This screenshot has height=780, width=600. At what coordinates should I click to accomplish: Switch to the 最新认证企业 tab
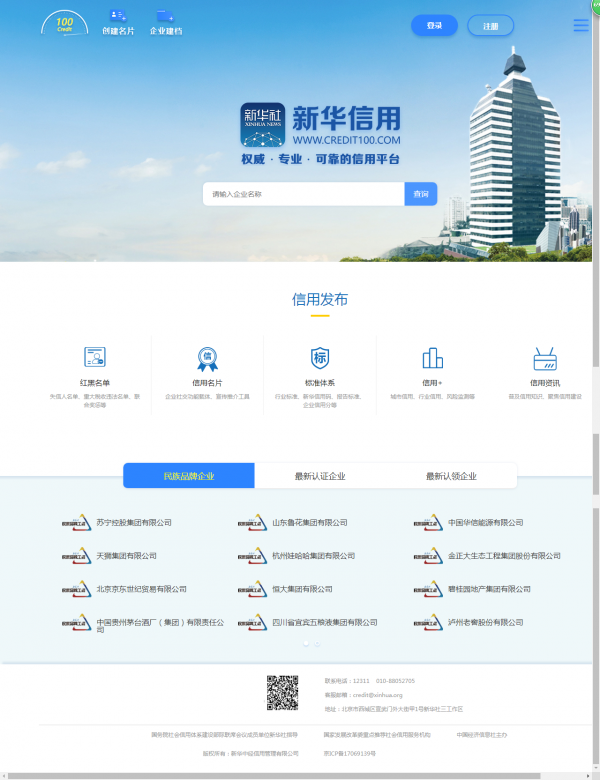(x=320, y=476)
